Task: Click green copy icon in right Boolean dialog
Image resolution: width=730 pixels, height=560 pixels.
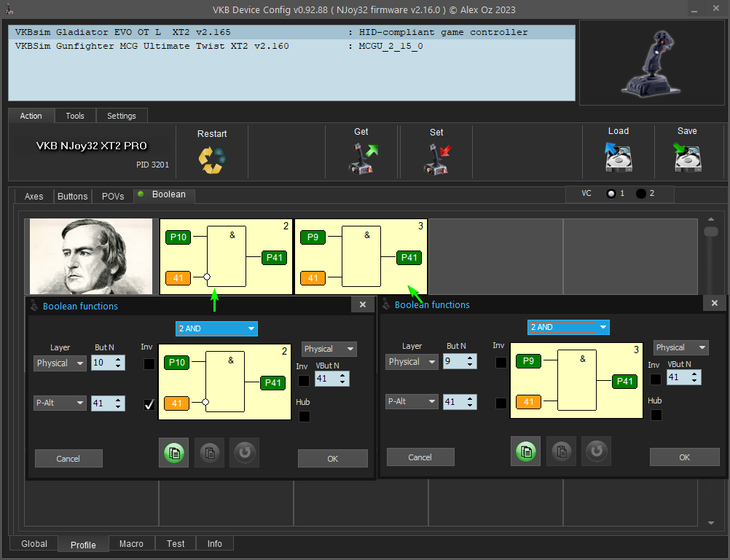Action: click(x=525, y=451)
